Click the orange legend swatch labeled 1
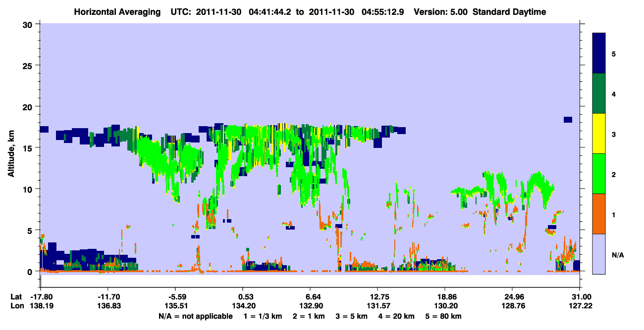 (599, 214)
